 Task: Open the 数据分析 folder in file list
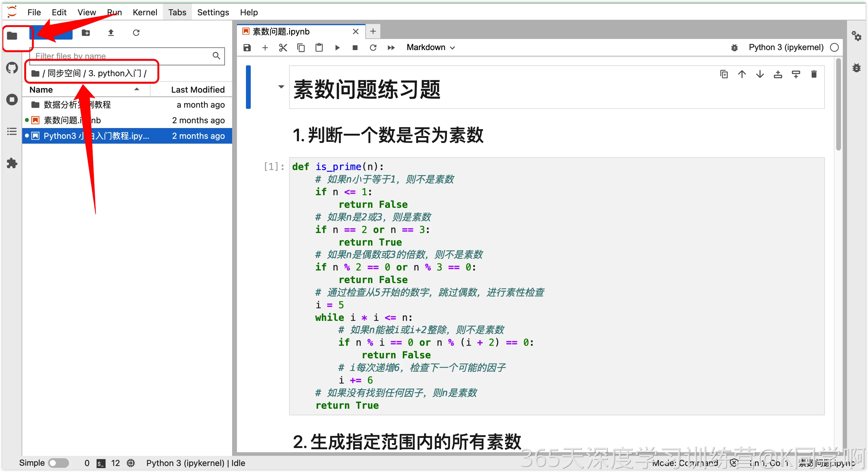[127, 105]
